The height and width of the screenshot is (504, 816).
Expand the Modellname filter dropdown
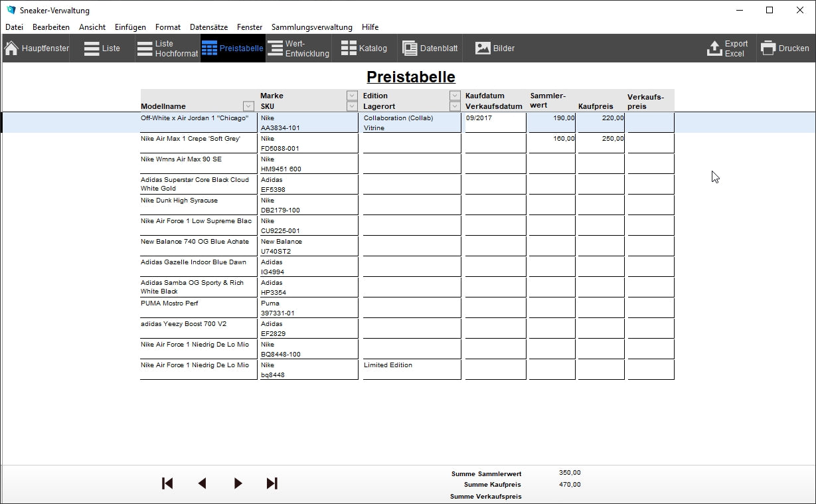[x=248, y=106]
